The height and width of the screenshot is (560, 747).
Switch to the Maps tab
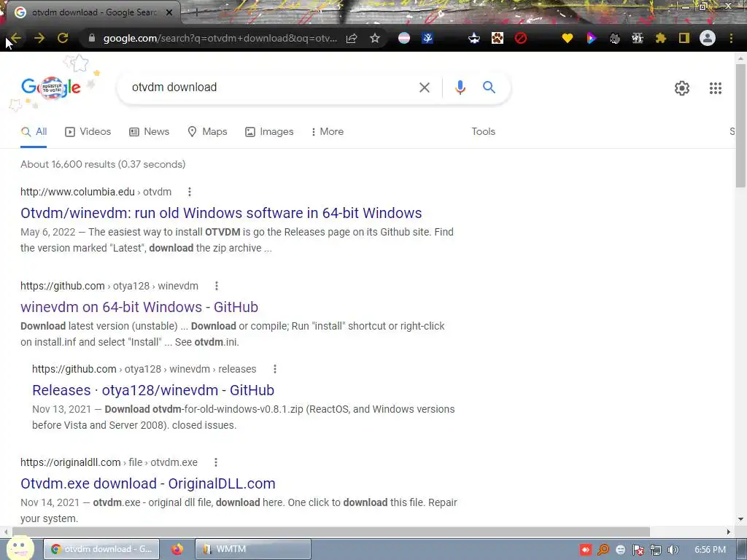tap(207, 132)
